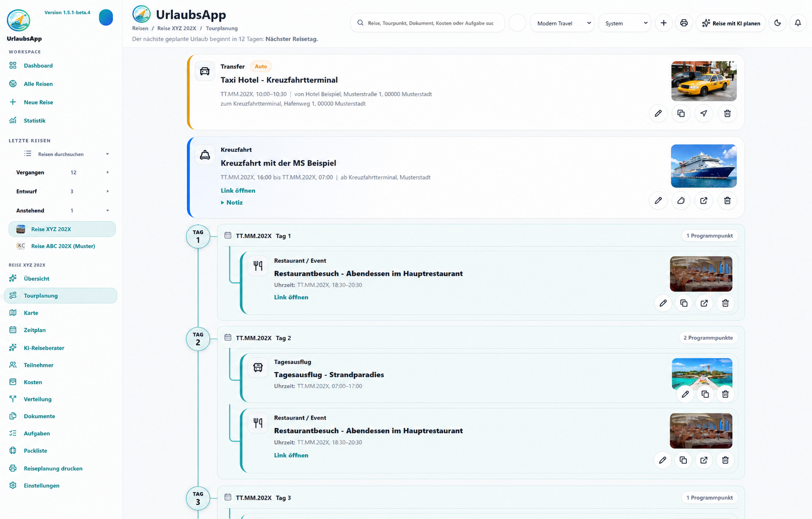812x519 pixels.
Task: Click the plus icon in the top bar
Action: pyautogui.click(x=663, y=23)
